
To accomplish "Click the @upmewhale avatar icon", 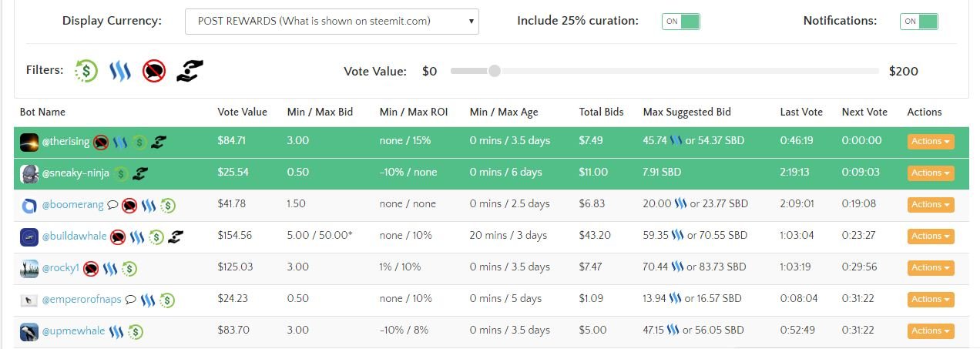I will 29,331.
